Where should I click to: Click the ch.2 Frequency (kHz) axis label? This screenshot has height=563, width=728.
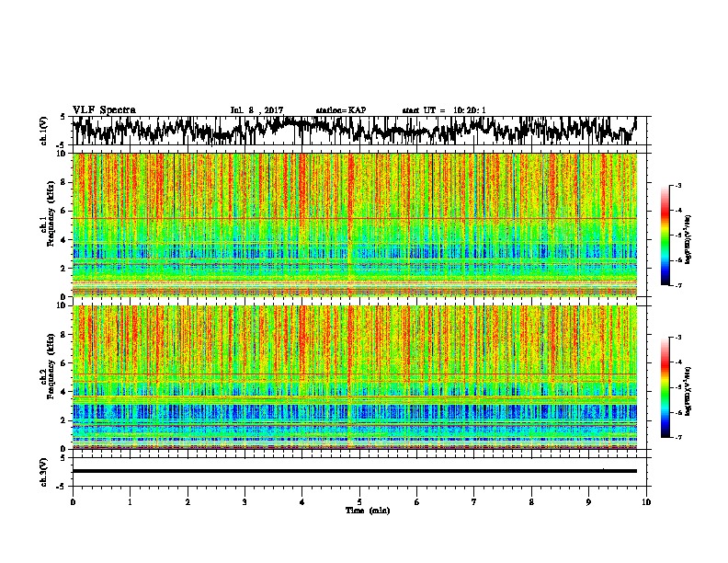click(51, 366)
